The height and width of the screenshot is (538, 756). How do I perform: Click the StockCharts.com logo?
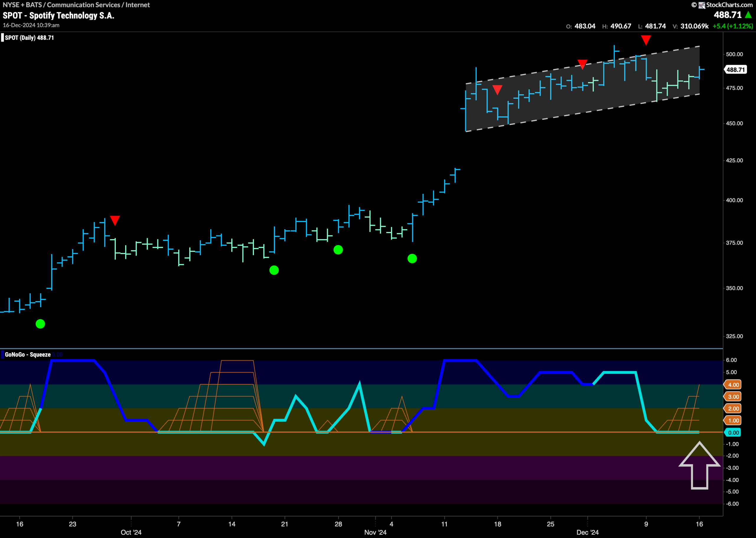pos(722,5)
